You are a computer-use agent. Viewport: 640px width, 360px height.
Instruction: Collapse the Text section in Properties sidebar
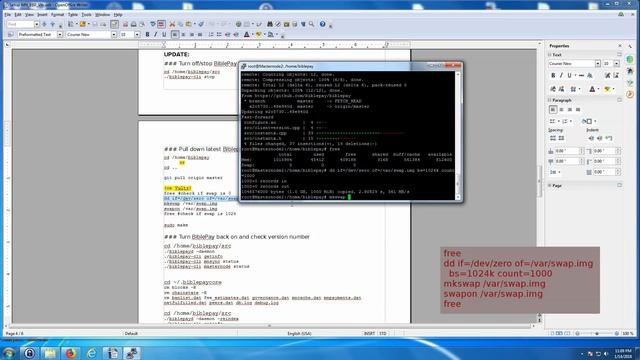(x=549, y=55)
